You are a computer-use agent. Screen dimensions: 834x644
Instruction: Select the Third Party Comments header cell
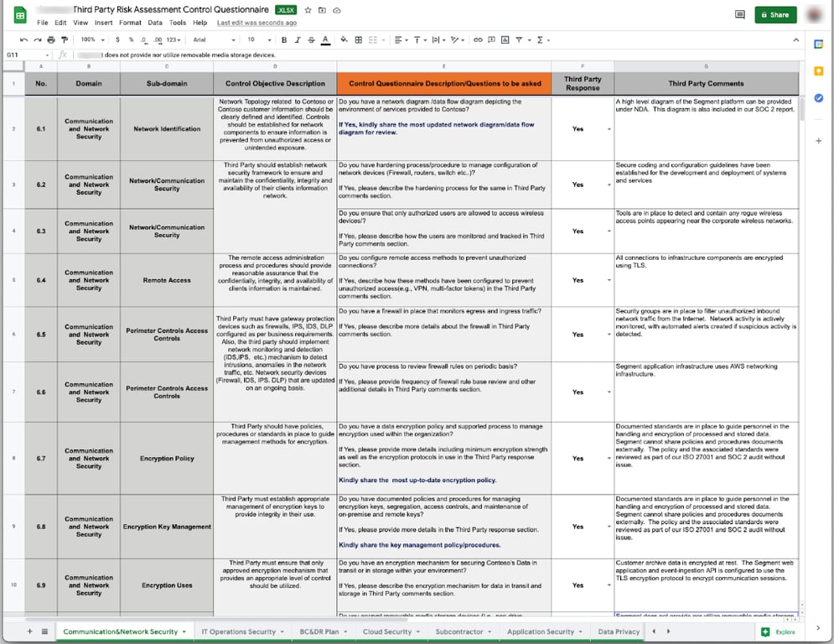(707, 84)
